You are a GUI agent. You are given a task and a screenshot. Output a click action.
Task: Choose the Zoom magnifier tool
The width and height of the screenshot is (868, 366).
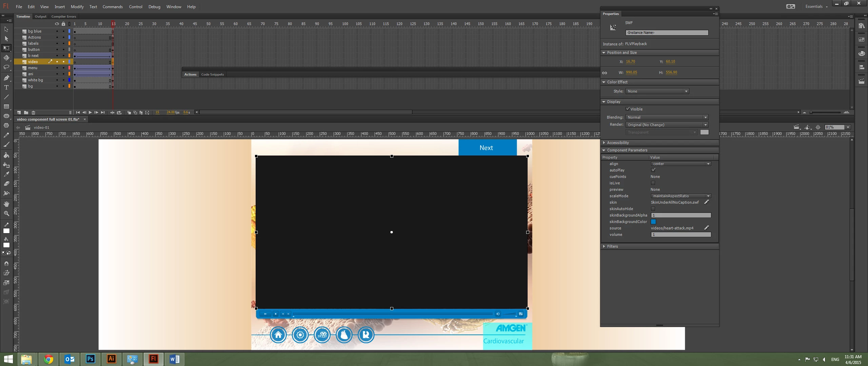[6, 213]
